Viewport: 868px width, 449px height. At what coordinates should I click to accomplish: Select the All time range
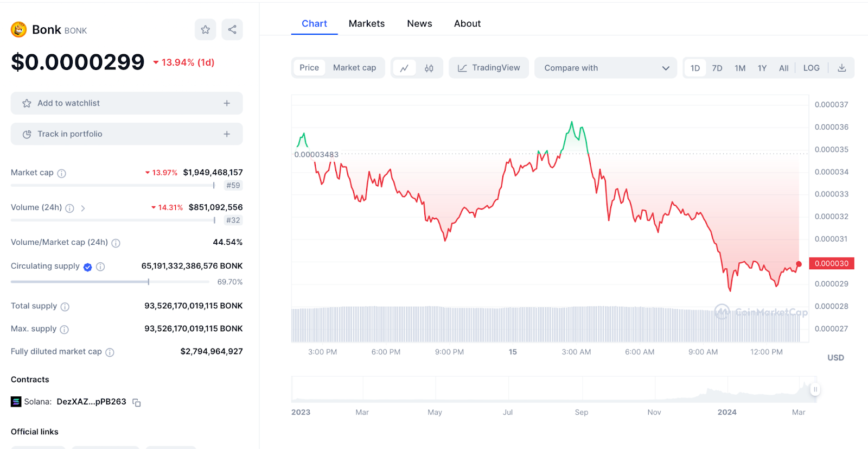(x=784, y=68)
